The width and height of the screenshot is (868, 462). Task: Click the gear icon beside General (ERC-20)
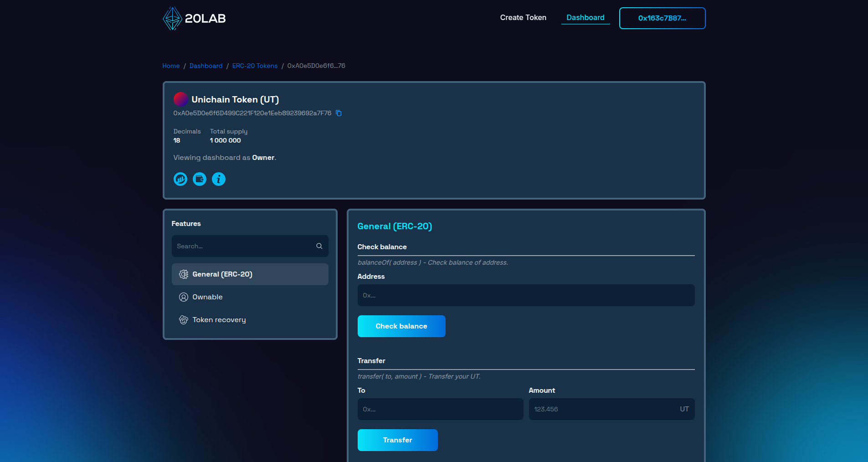pyautogui.click(x=184, y=274)
